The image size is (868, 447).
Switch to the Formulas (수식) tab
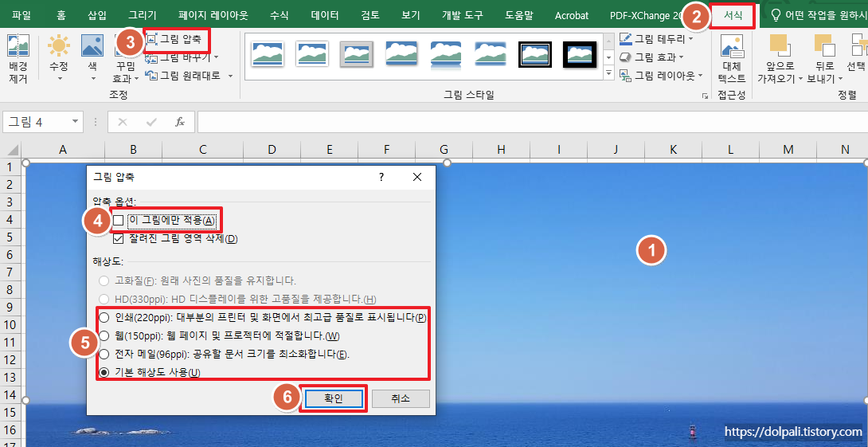point(279,15)
